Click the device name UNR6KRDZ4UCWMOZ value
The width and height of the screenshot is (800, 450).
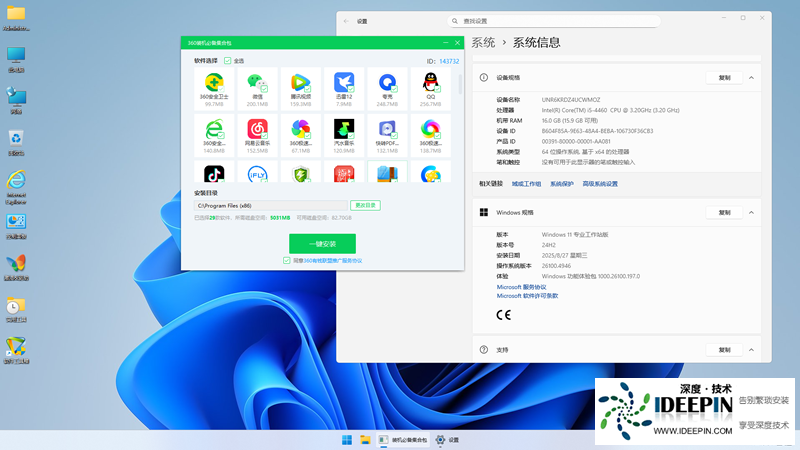click(x=571, y=100)
